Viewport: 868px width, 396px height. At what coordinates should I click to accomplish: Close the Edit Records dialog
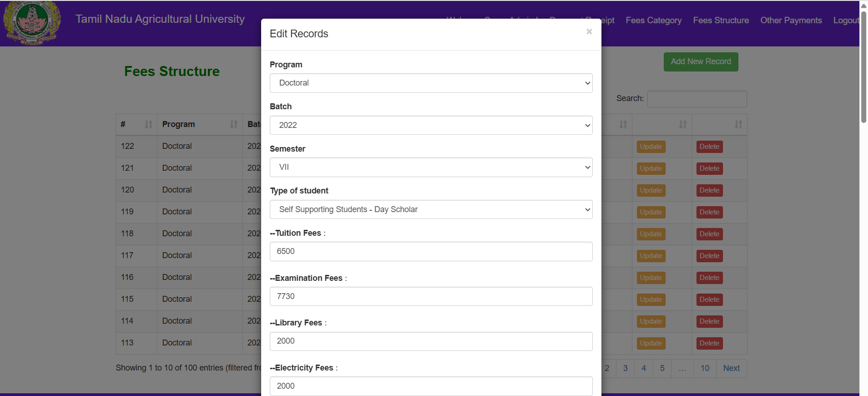[x=589, y=31]
